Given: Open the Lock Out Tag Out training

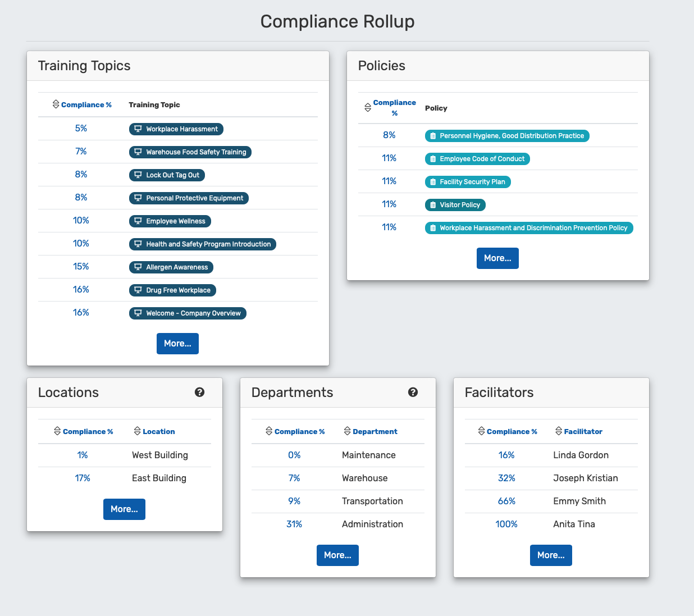Looking at the screenshot, I should point(167,175).
